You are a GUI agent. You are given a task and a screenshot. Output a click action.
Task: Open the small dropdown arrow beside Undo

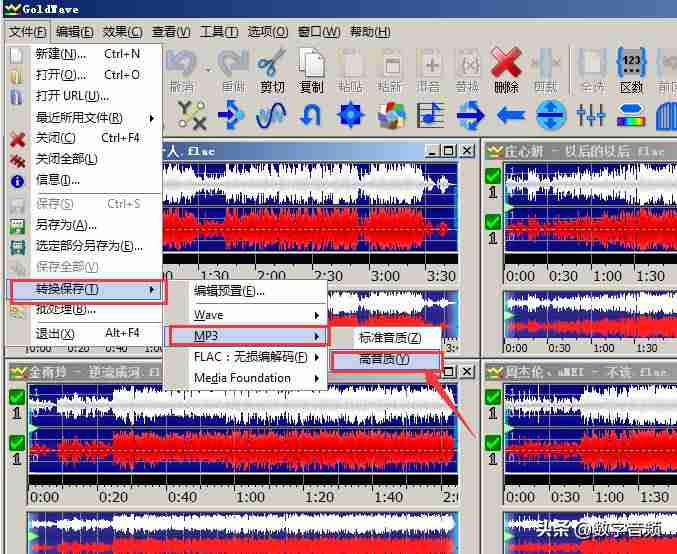click(209, 69)
